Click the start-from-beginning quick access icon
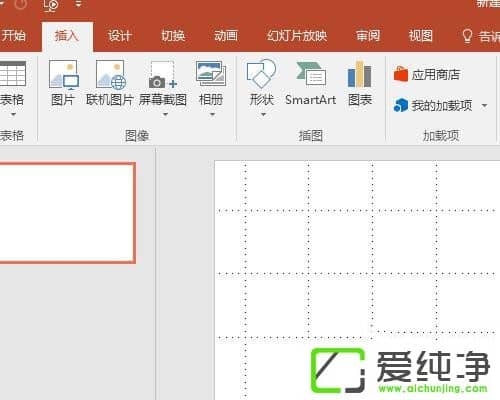This screenshot has width=500, height=400. pos(51,5)
